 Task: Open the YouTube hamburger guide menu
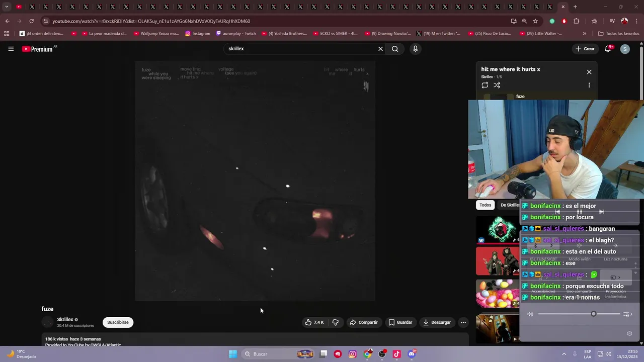pos(11,49)
